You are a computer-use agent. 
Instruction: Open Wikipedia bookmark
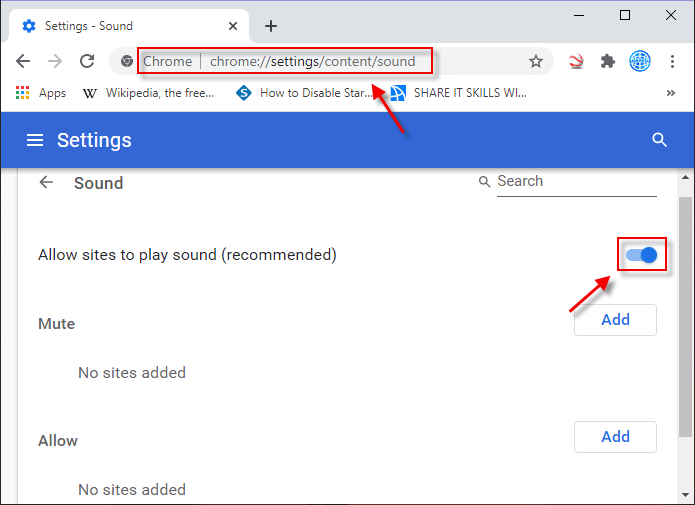coord(148,93)
